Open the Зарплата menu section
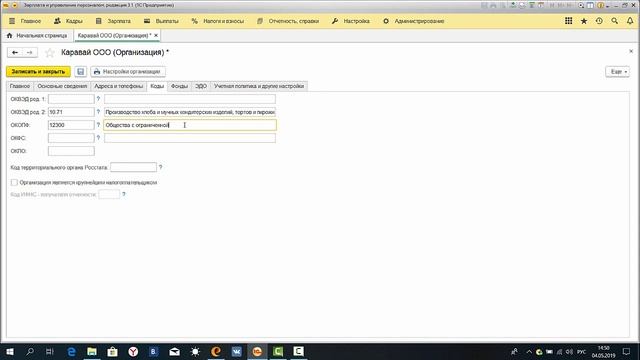This screenshot has height=360, width=640. pos(113,21)
